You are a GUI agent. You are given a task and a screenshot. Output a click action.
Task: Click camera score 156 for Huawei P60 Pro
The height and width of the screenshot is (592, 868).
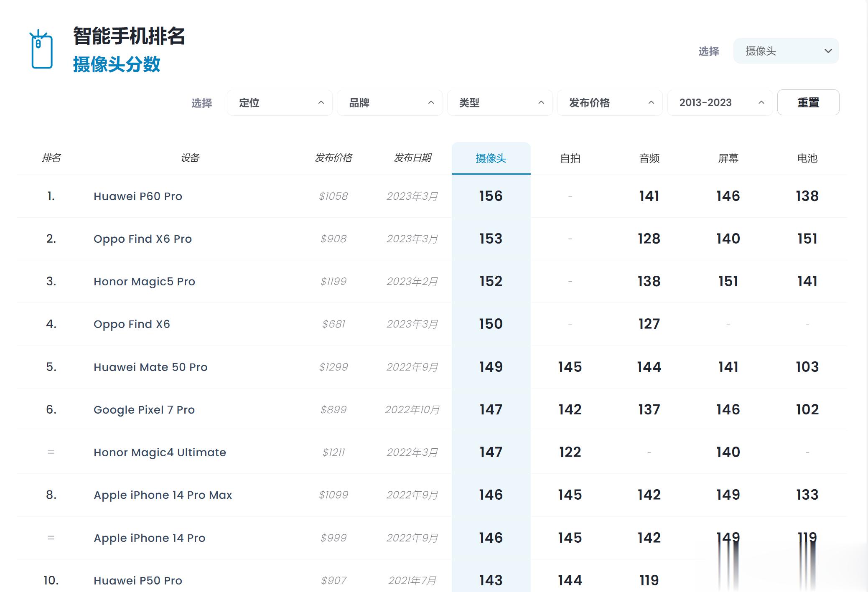pos(491,196)
